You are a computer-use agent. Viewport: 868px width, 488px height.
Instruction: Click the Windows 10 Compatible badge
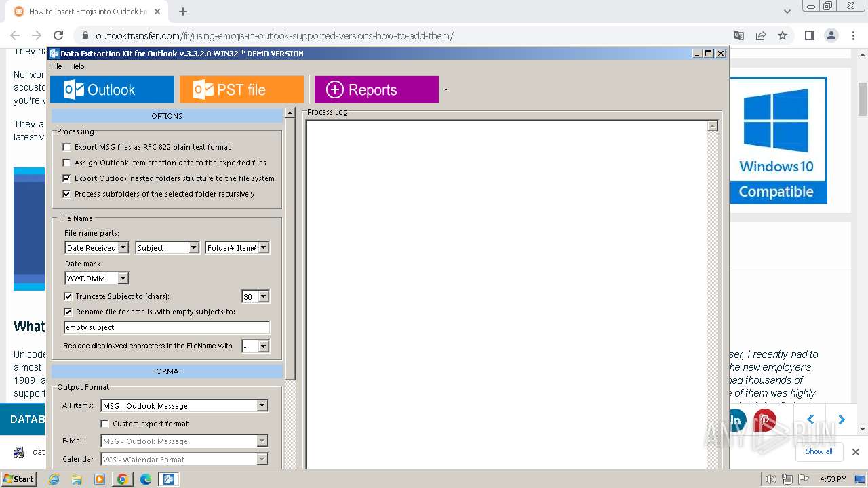pyautogui.click(x=778, y=140)
